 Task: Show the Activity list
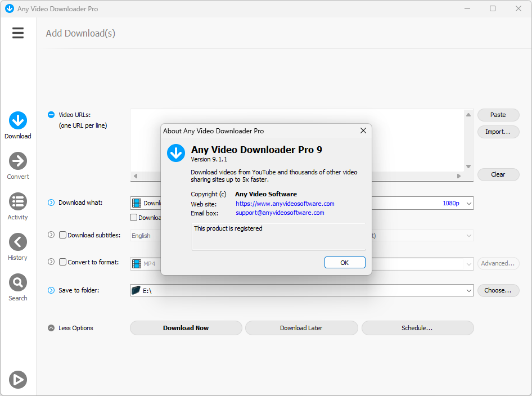(x=18, y=206)
